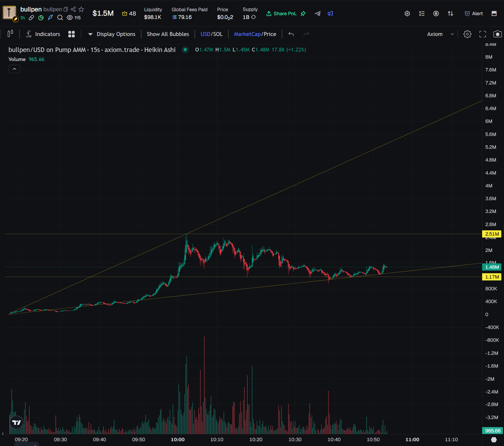The height and width of the screenshot is (446, 504).
Task: Refresh the supply with the circular arrow icon
Action: tap(254, 17)
